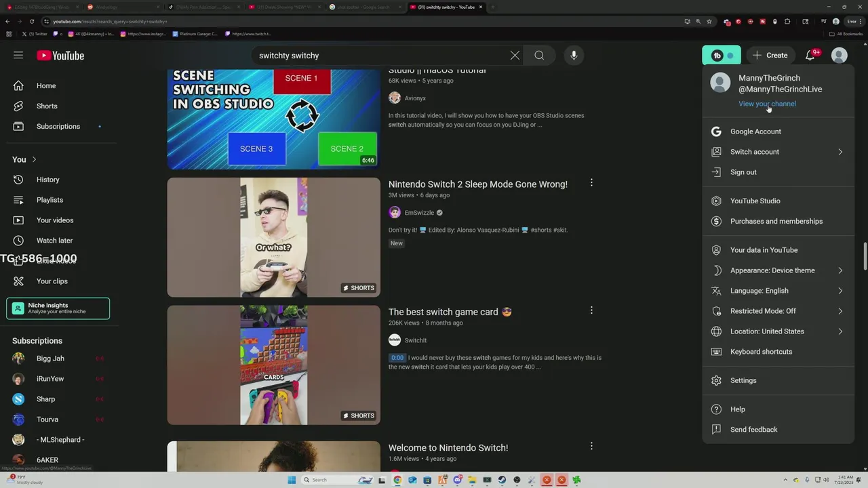The image size is (868, 488).
Task: Bookmark this page with star icon
Action: tap(709, 21)
